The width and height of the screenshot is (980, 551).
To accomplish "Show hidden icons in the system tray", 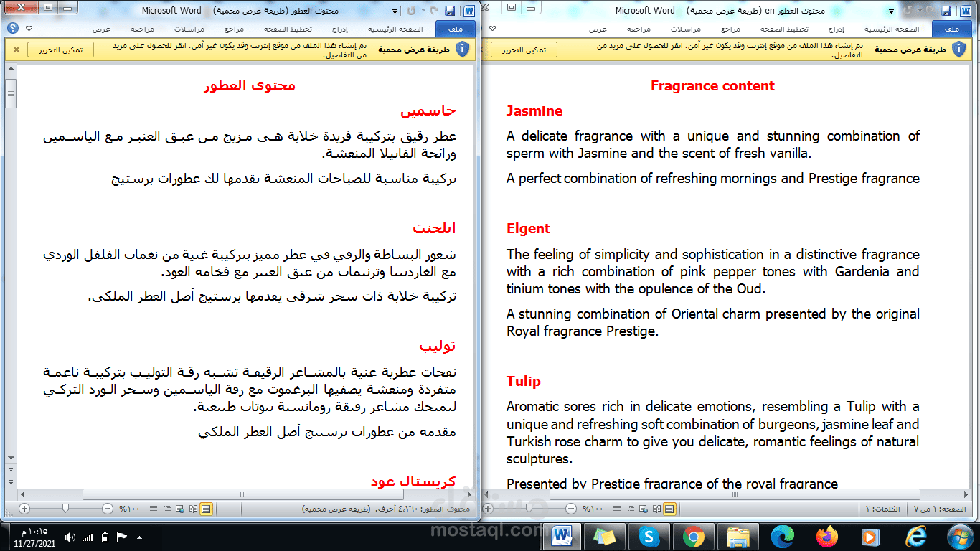I will [x=139, y=537].
